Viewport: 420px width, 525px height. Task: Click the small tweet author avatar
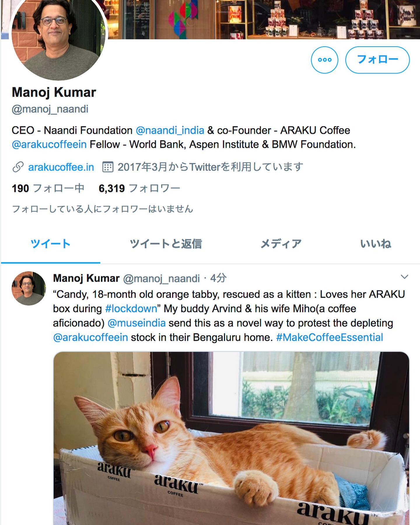pyautogui.click(x=29, y=288)
